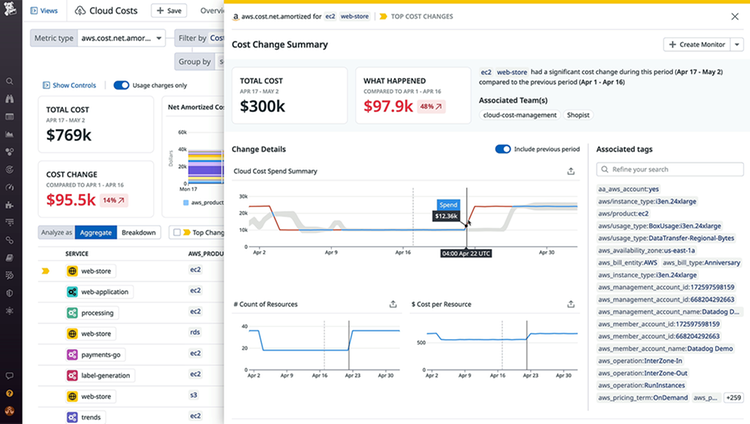Click the Create Monitor button
Screen dimensions: 750x424
697,45
